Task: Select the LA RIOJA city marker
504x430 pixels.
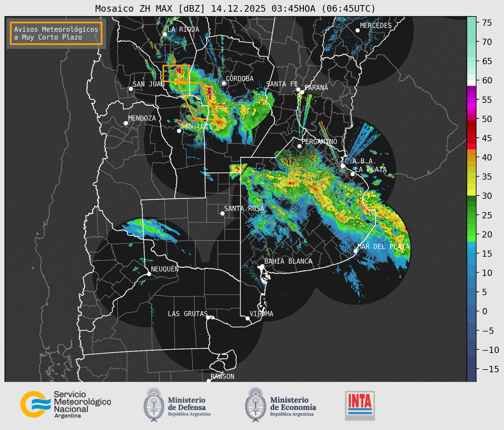Action: [x=165, y=34]
